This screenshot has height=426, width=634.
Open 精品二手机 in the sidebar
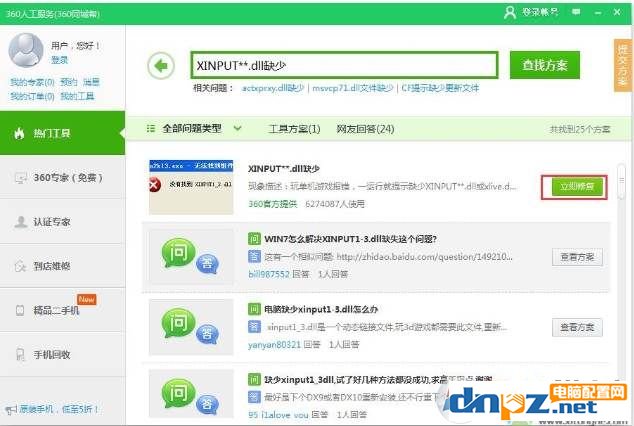pyautogui.click(x=62, y=310)
